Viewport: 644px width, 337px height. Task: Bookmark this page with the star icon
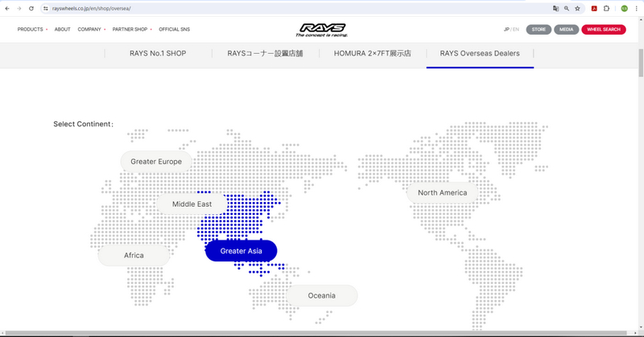click(x=577, y=8)
